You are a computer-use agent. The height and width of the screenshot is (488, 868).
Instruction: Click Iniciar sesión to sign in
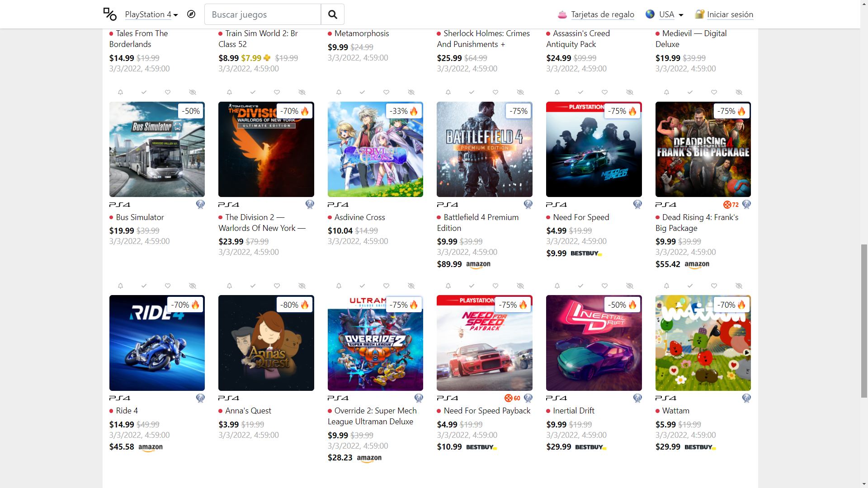tap(730, 14)
